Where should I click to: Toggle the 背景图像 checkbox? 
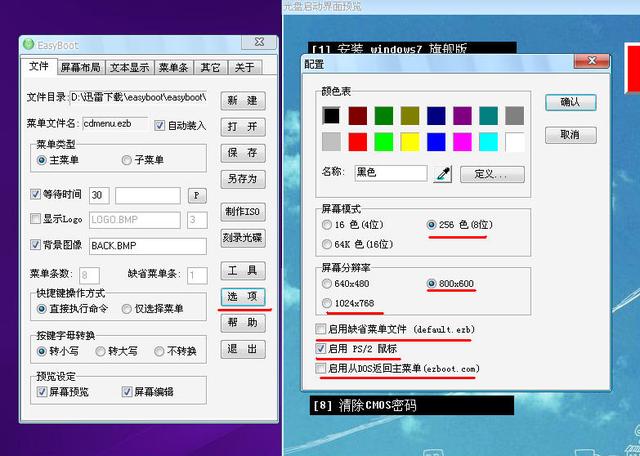(36, 245)
